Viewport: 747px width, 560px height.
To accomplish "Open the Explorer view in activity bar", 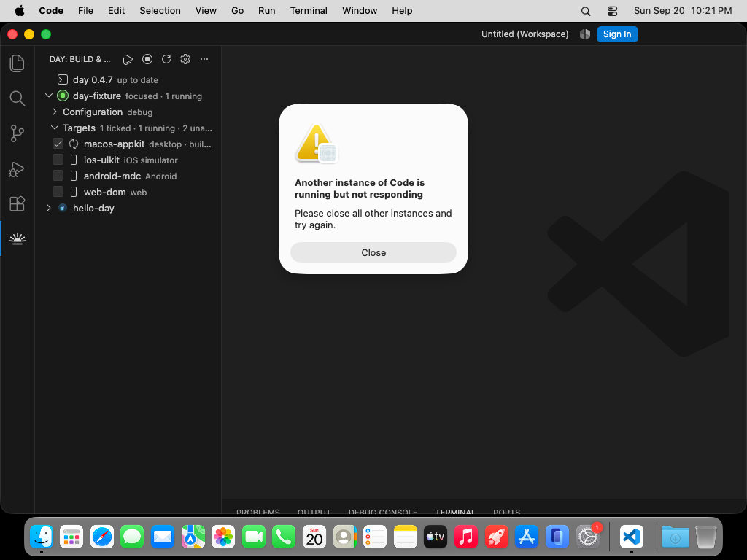I will pyautogui.click(x=18, y=63).
